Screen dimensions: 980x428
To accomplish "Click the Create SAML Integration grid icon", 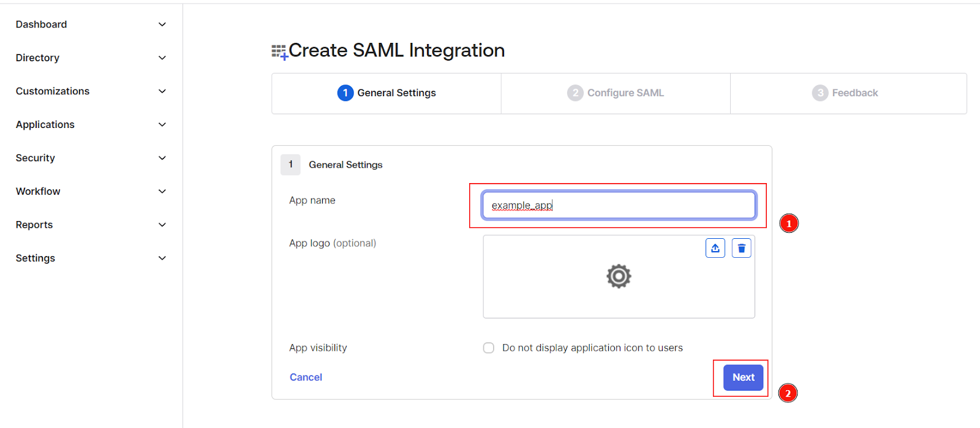I will pos(279,51).
